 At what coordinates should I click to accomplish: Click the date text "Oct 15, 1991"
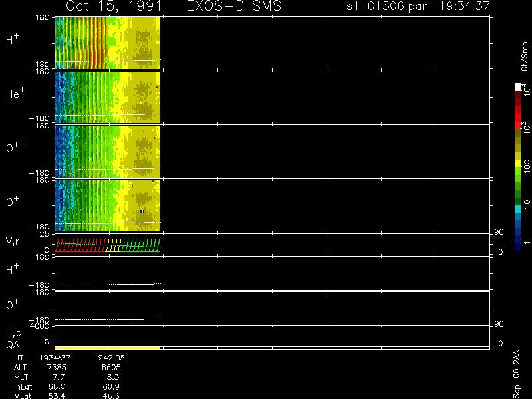[113, 7]
